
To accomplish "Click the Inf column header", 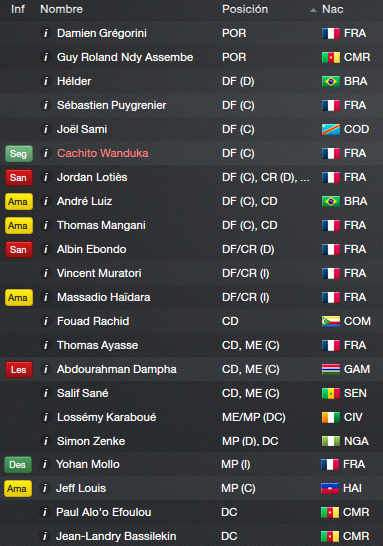I will [x=18, y=9].
